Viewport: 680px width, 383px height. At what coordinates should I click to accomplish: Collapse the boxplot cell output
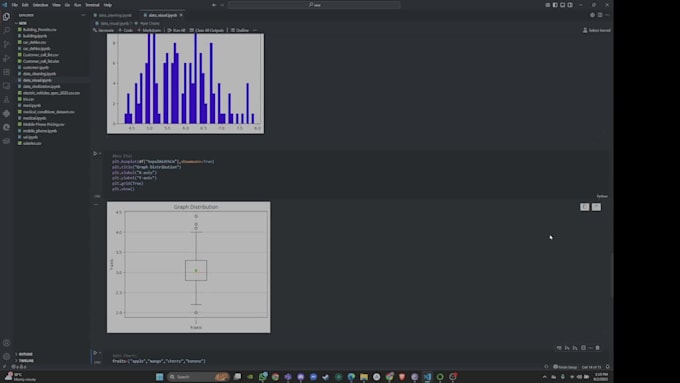pyautogui.click(x=96, y=204)
